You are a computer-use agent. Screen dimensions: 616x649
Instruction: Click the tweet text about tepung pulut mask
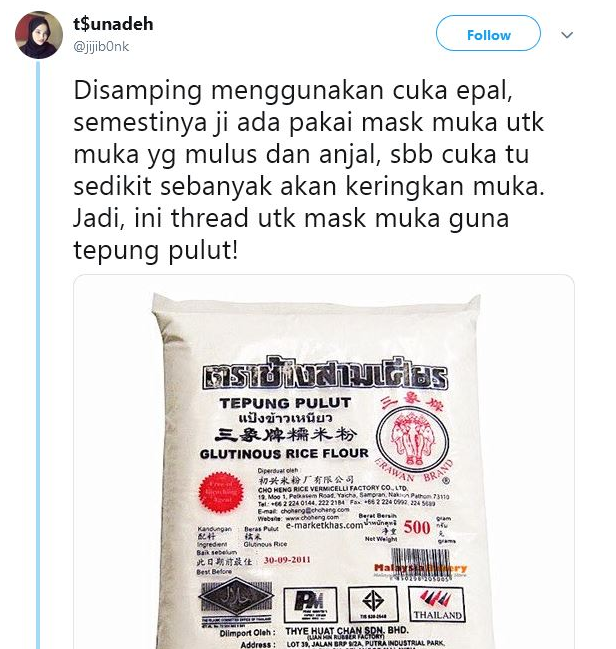point(309,170)
